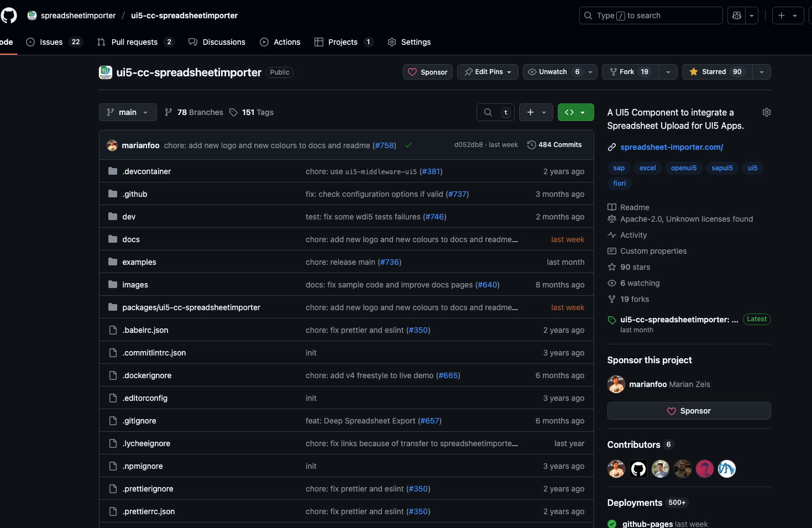The width and height of the screenshot is (812, 528).
Task: Click the Sponsor heart button at top
Action: pos(428,72)
